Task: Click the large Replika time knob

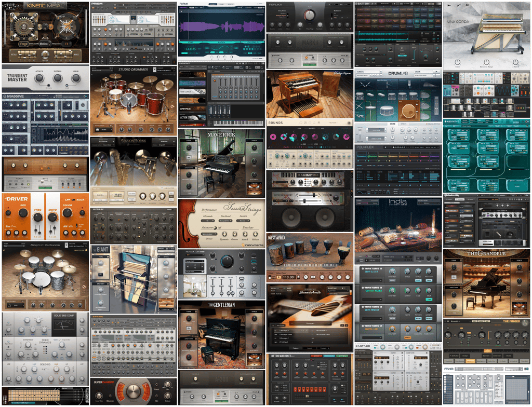Action: point(309,15)
